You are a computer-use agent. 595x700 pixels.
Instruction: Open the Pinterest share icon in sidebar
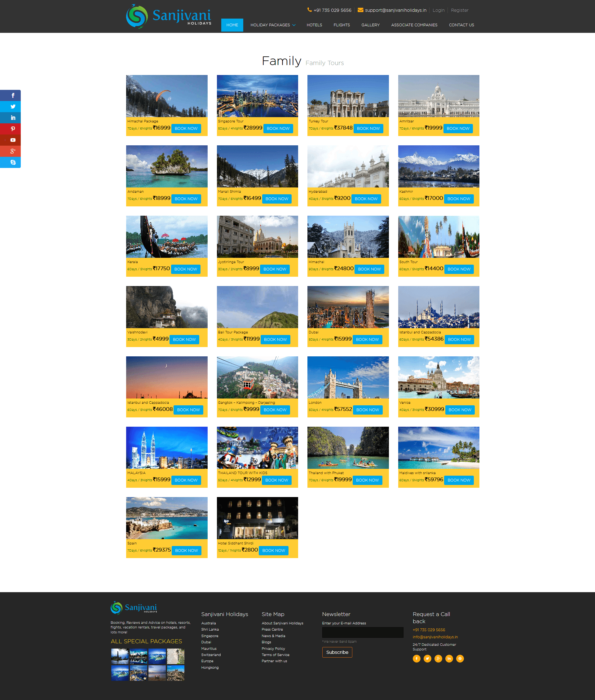coord(13,129)
